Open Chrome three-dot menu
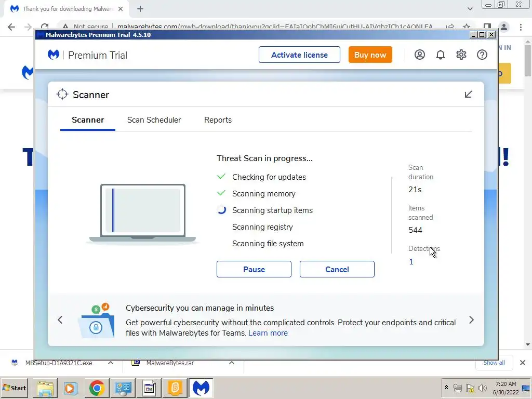The height and width of the screenshot is (399, 532). click(521, 27)
